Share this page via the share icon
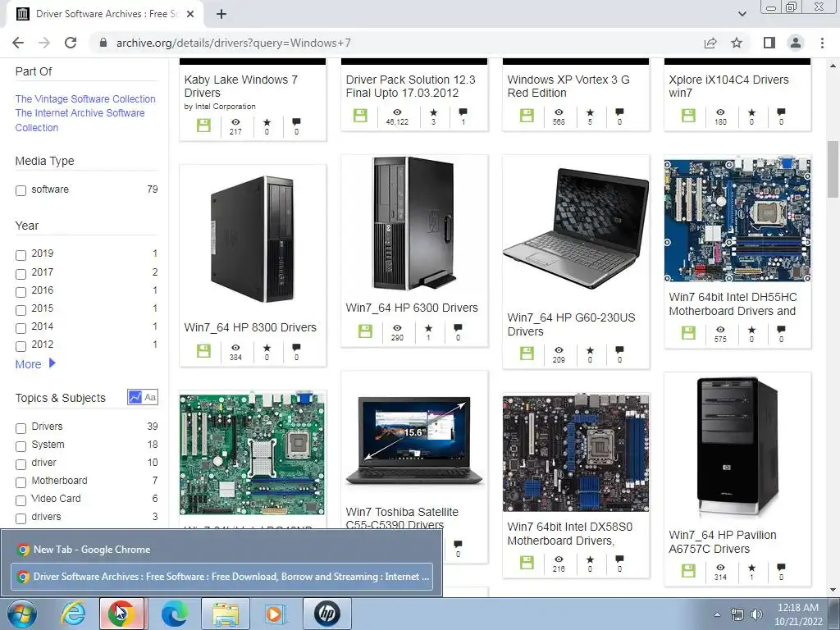The height and width of the screenshot is (630, 840). point(710,43)
